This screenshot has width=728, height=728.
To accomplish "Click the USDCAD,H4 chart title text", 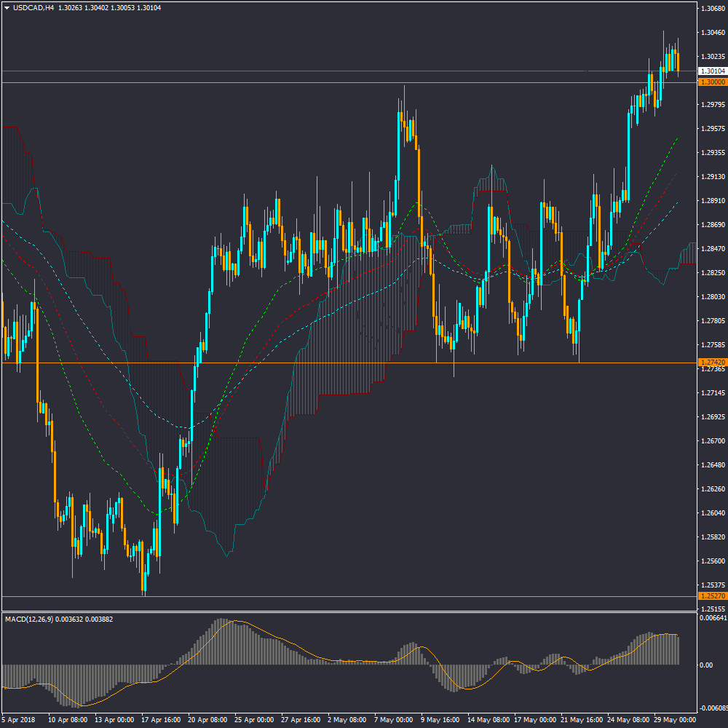I will pos(33,8).
